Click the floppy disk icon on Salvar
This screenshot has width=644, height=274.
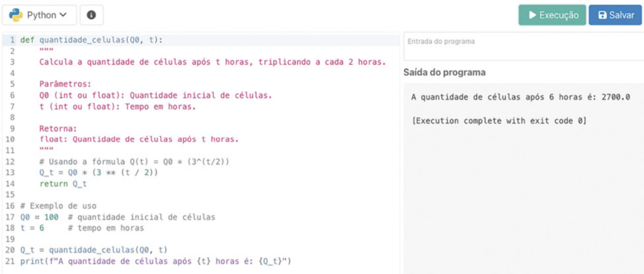602,15
